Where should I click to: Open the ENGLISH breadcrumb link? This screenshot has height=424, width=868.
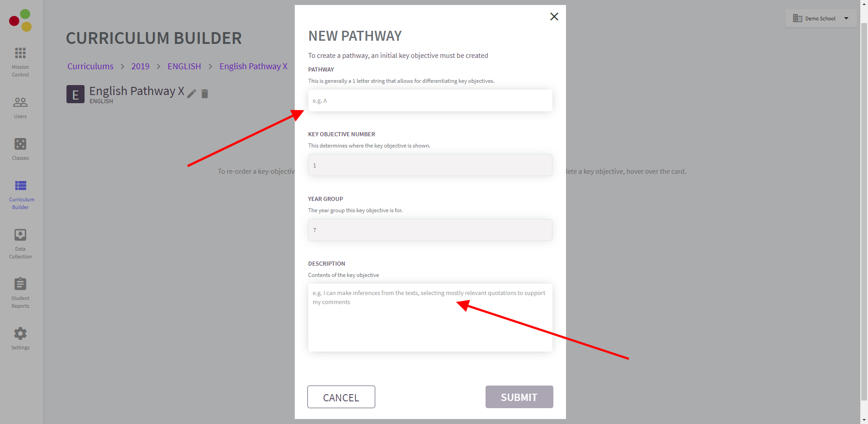(184, 67)
